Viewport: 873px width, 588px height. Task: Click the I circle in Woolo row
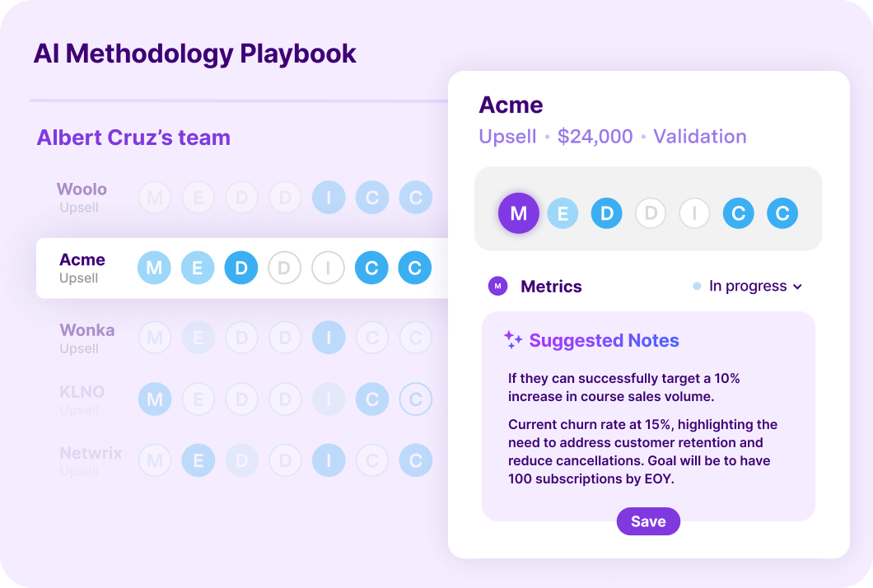329,198
